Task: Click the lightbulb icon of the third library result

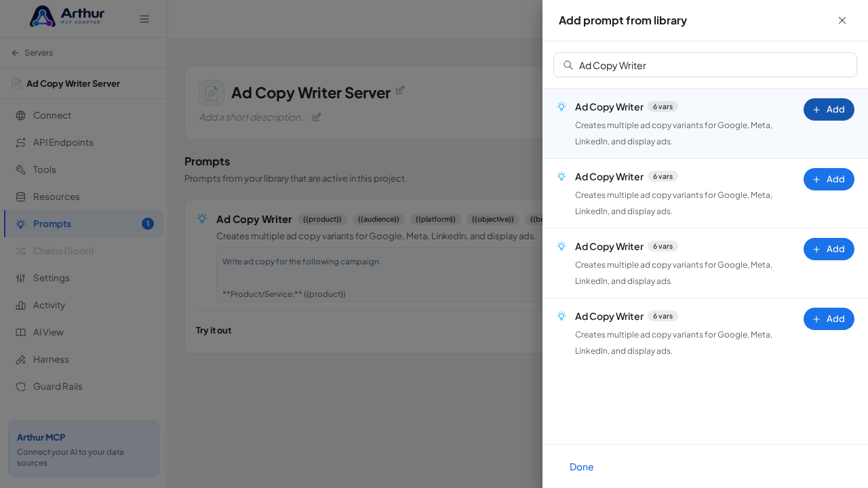Action: coord(561,246)
